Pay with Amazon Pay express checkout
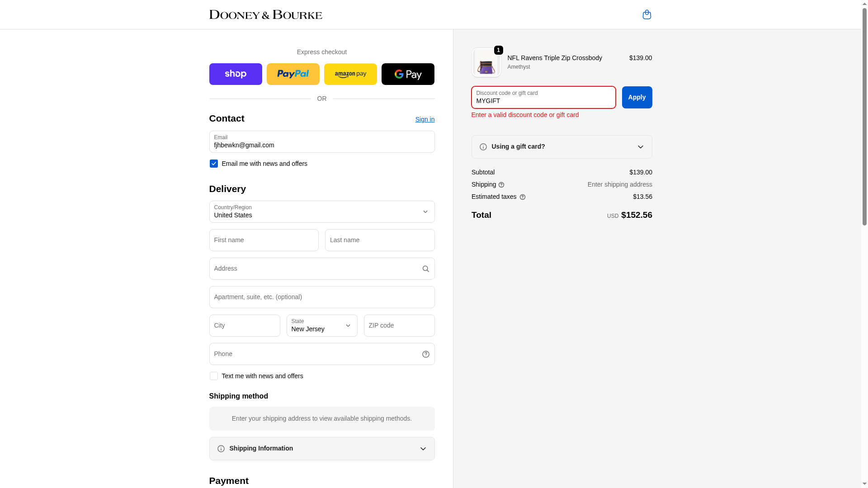This screenshot has height=488, width=868. (350, 74)
